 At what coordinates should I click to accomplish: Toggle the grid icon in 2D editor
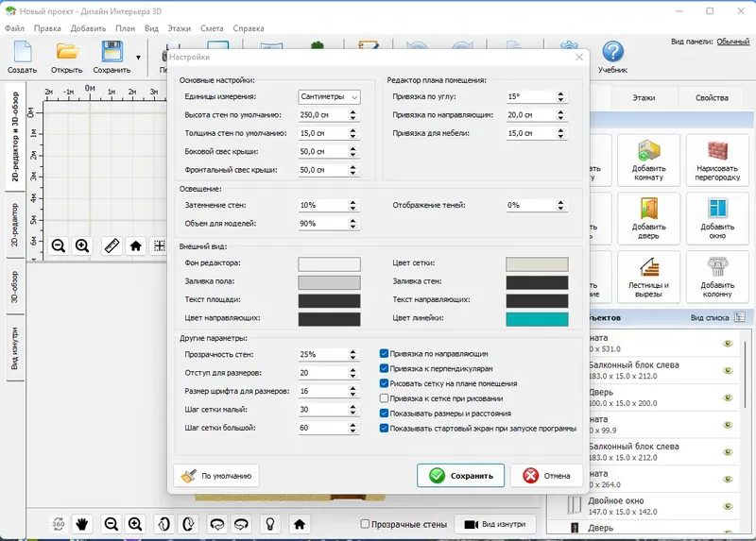click(x=159, y=246)
